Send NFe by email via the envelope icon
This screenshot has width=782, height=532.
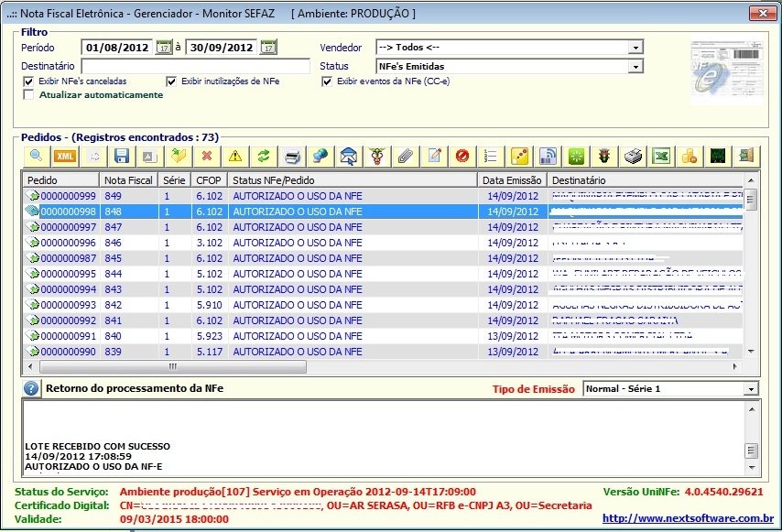(349, 156)
